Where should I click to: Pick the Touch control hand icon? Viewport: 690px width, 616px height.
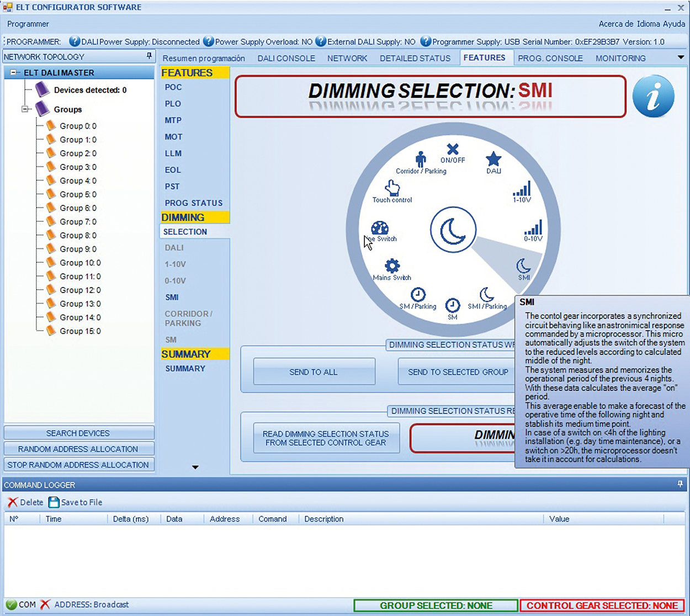click(392, 188)
